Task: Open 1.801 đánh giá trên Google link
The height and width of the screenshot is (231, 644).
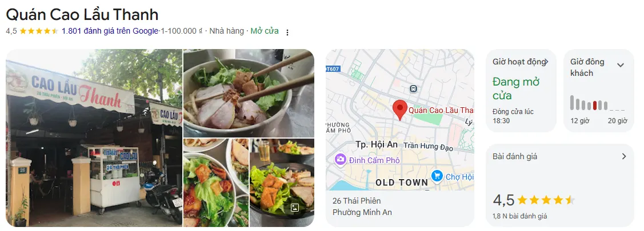Action: (110, 31)
